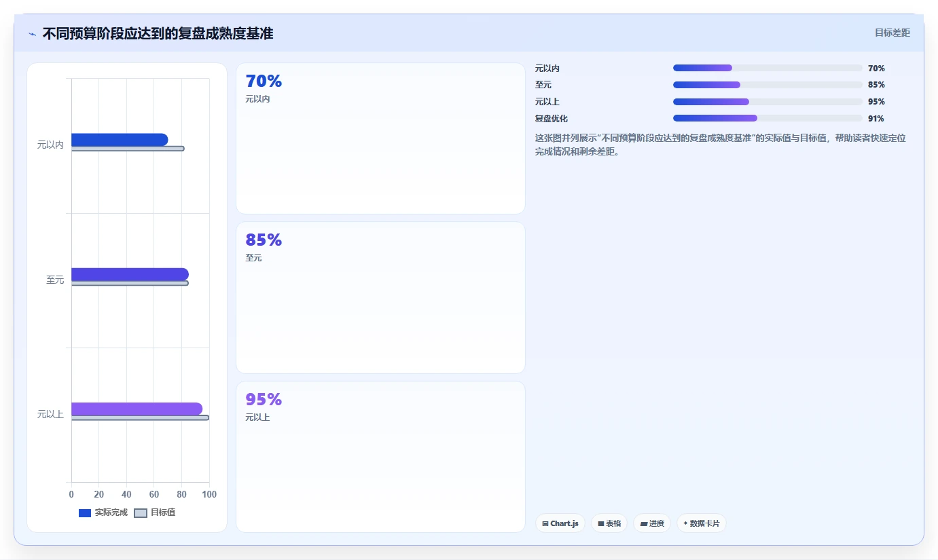Viewport: 938px width, 560px height.
Task: Click the panel title 不同预算阶段应达到的复盘成熟度基准
Action: [158, 33]
